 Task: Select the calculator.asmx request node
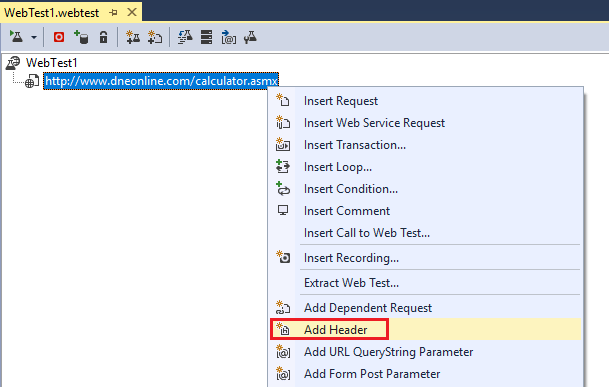[161, 81]
